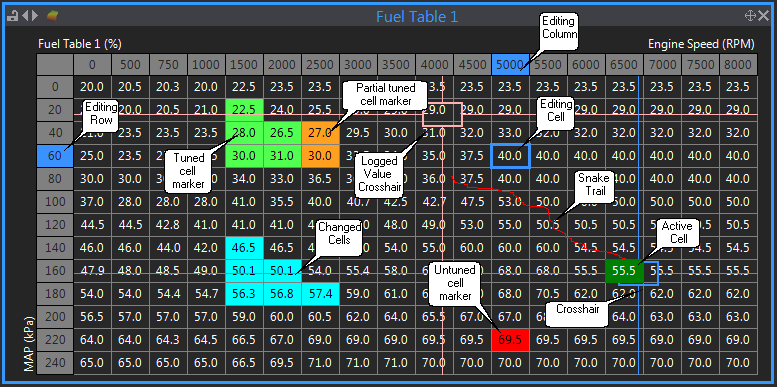The height and width of the screenshot is (387, 777).
Task: Click the cell with value 65.5
Action: [434, 316]
